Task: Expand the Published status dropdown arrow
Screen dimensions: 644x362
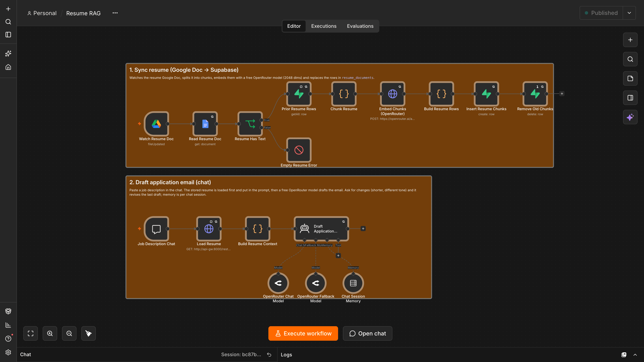Action: [629, 13]
